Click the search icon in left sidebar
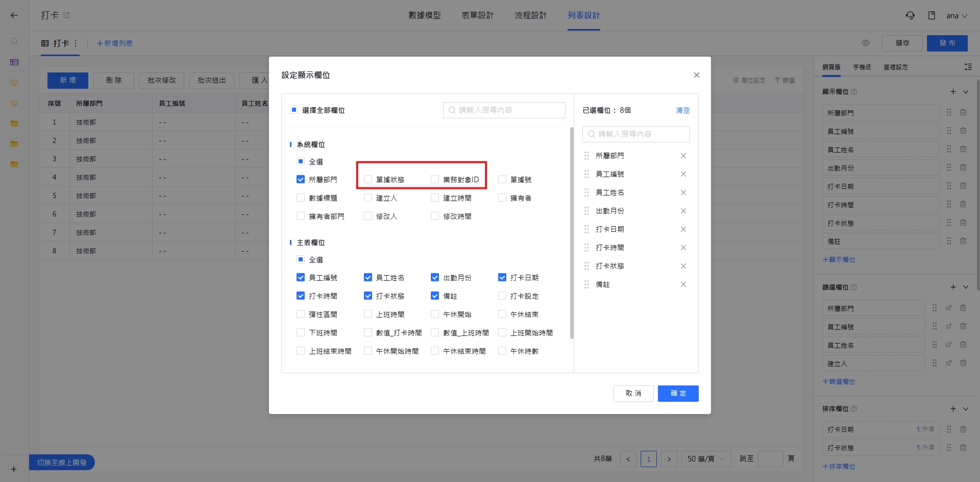 14,41
